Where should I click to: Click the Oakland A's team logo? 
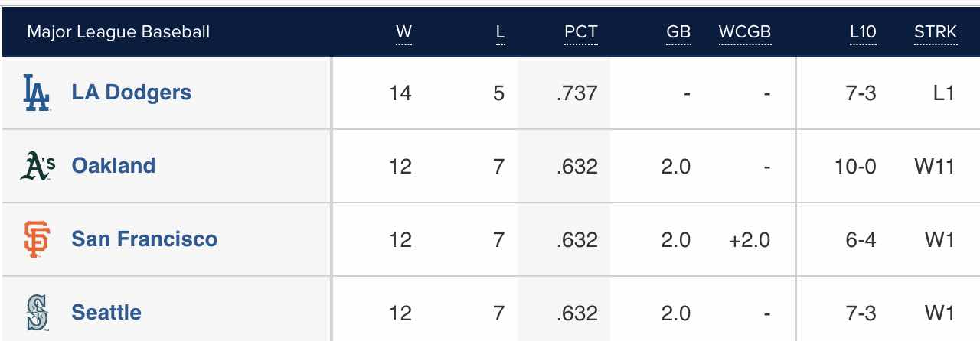point(38,166)
